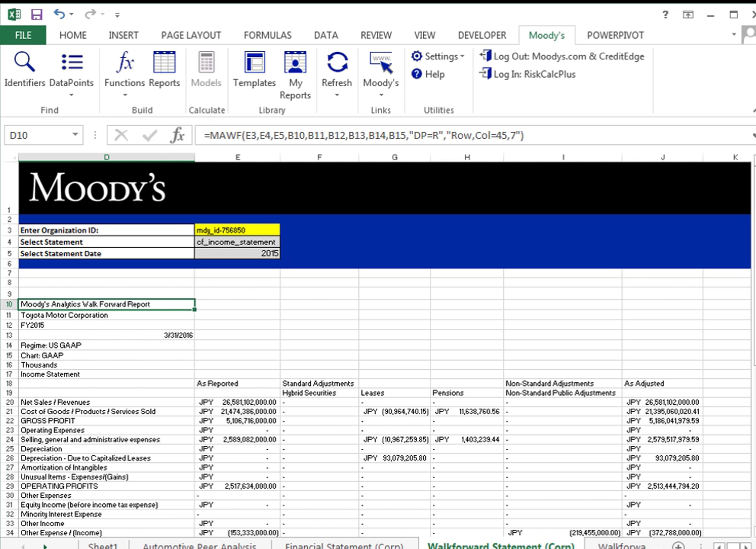Click the My Reports icon
756x549 pixels.
click(295, 62)
